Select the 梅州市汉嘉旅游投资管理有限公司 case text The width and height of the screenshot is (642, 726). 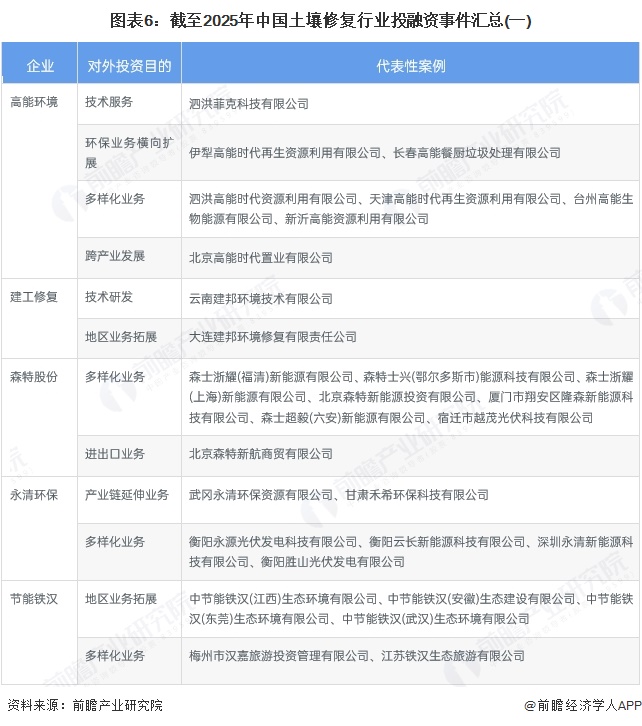[279, 656]
